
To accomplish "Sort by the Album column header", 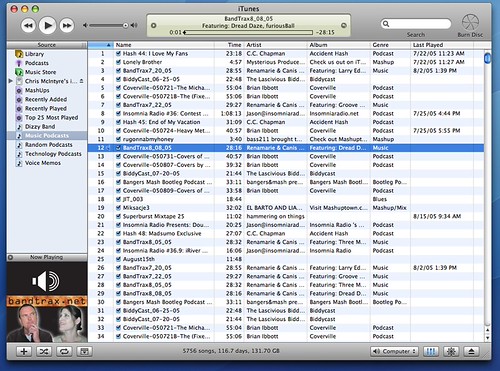I will (338, 45).
